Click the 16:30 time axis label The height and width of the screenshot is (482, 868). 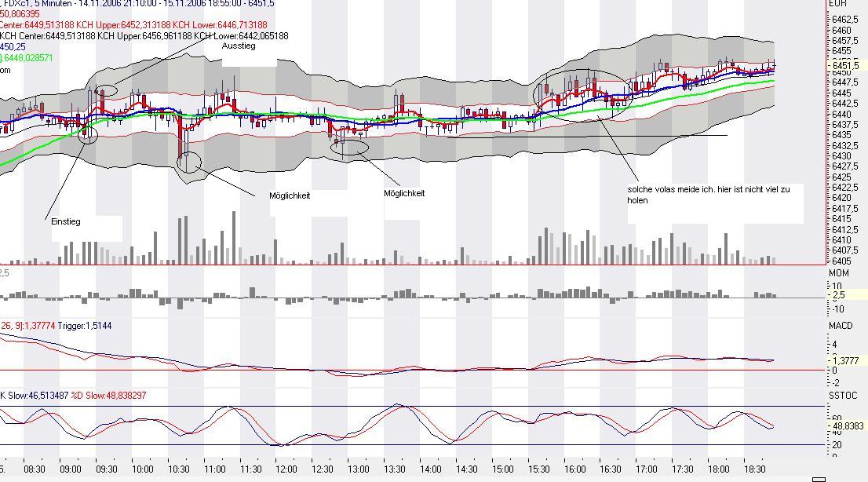[x=610, y=469]
